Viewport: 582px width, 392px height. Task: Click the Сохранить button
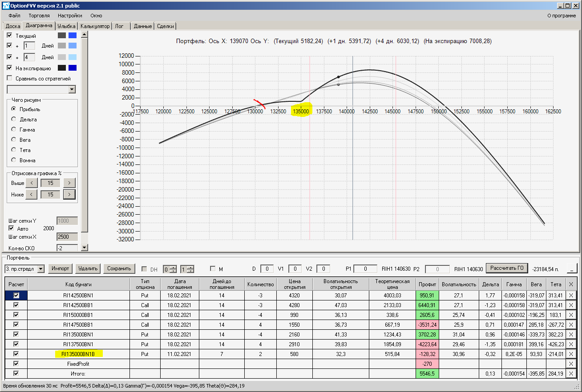(119, 268)
